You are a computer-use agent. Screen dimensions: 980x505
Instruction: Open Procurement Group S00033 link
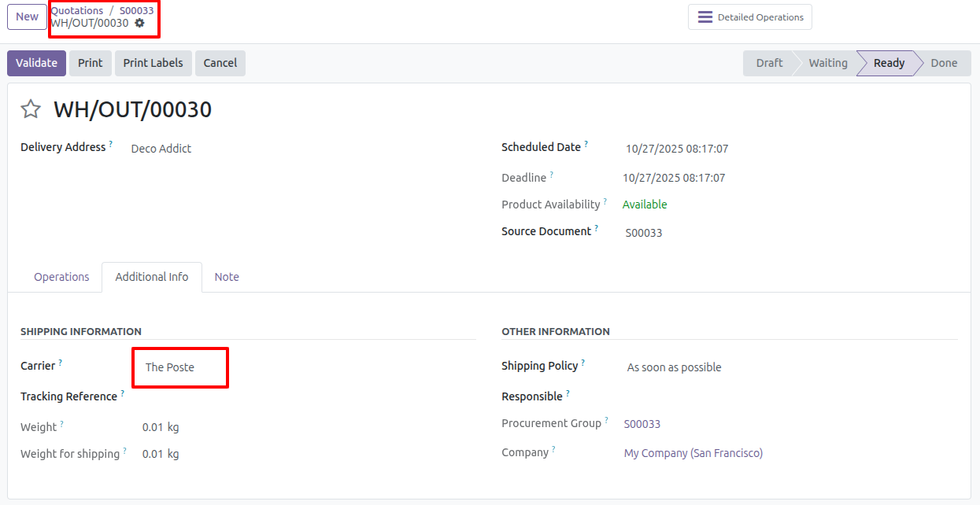642,424
